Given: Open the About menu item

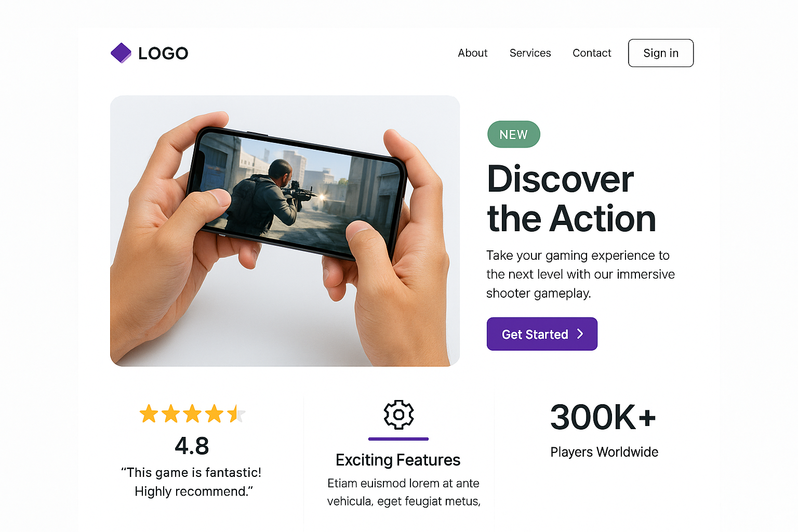Looking at the screenshot, I should pyautogui.click(x=473, y=53).
